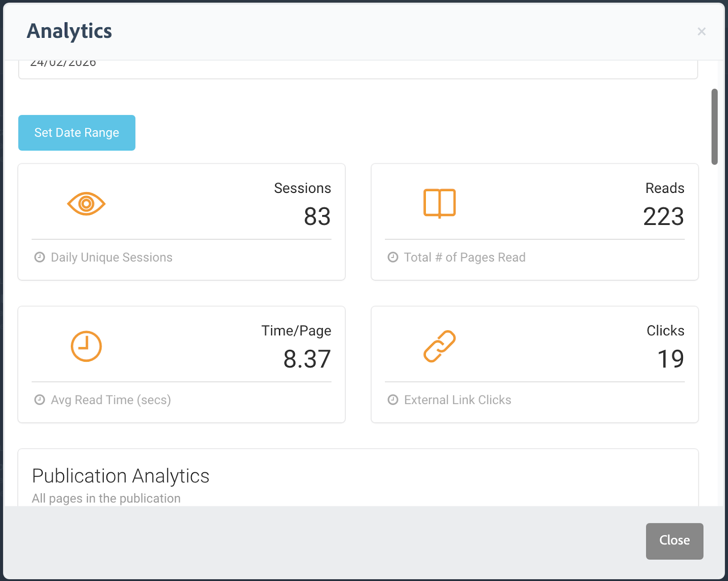
Task: Click the Clicks value 19
Action: [x=670, y=359]
